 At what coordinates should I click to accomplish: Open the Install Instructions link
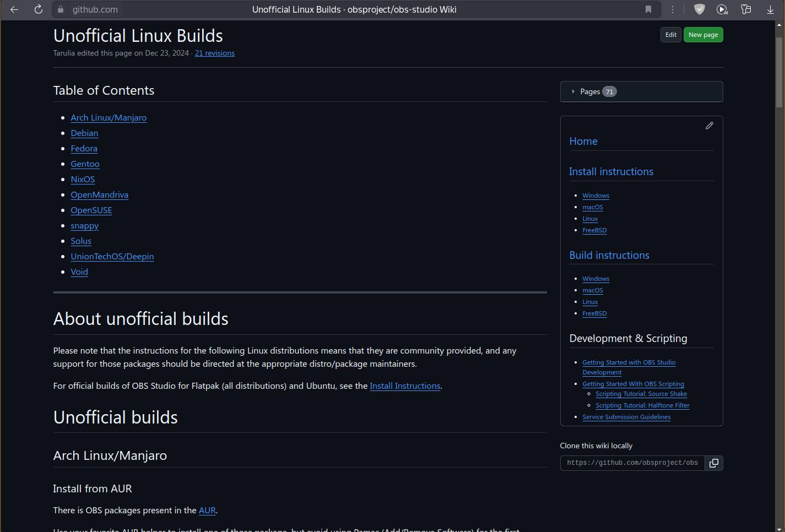(x=405, y=386)
